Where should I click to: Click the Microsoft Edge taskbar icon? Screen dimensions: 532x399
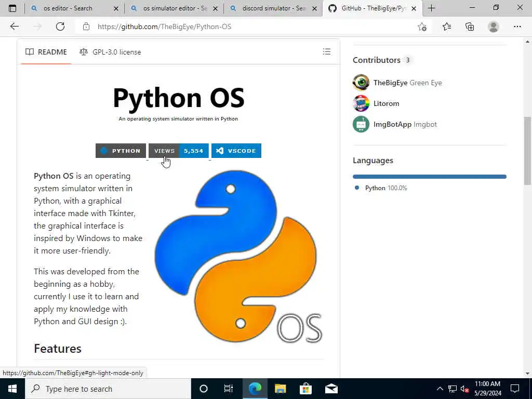click(x=255, y=389)
